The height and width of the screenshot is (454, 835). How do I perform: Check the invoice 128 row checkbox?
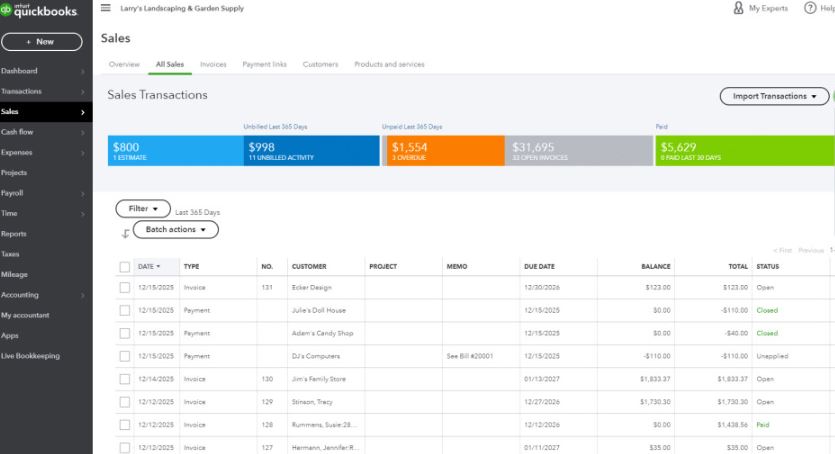pyautogui.click(x=125, y=425)
